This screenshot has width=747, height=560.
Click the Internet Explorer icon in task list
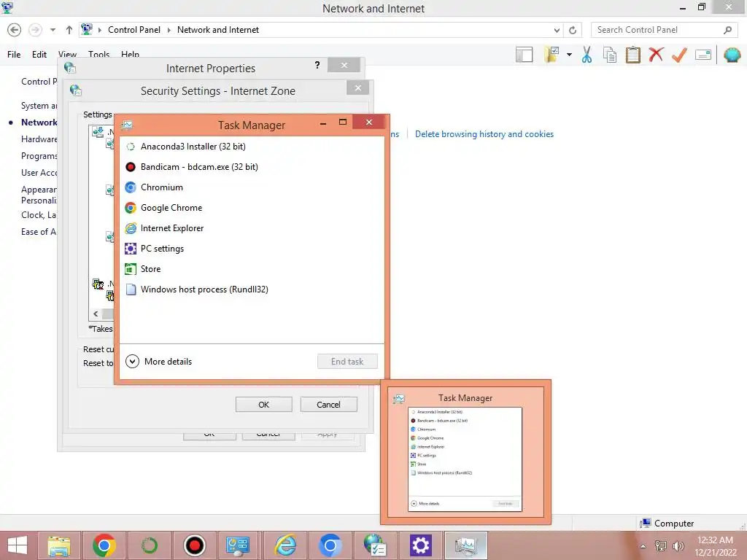(x=130, y=228)
